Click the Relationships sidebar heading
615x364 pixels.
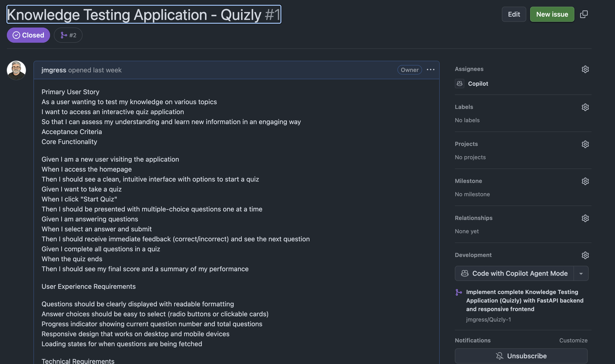tap(474, 218)
